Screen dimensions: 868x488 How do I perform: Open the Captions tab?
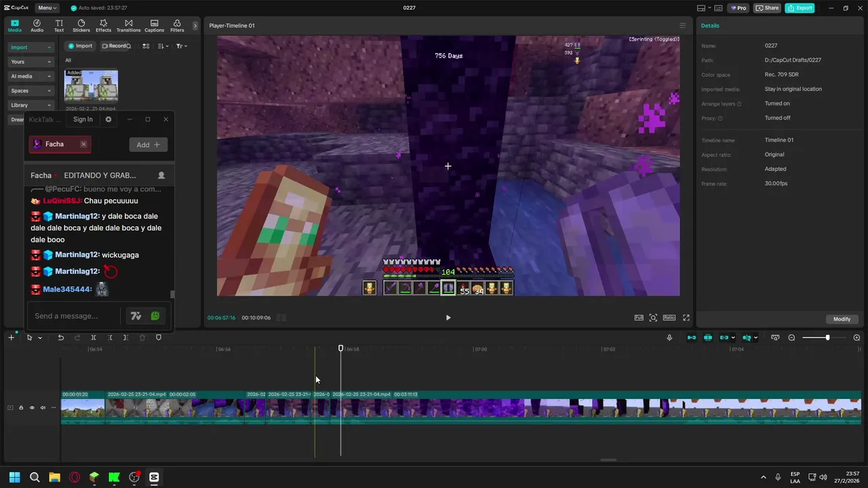154,26
